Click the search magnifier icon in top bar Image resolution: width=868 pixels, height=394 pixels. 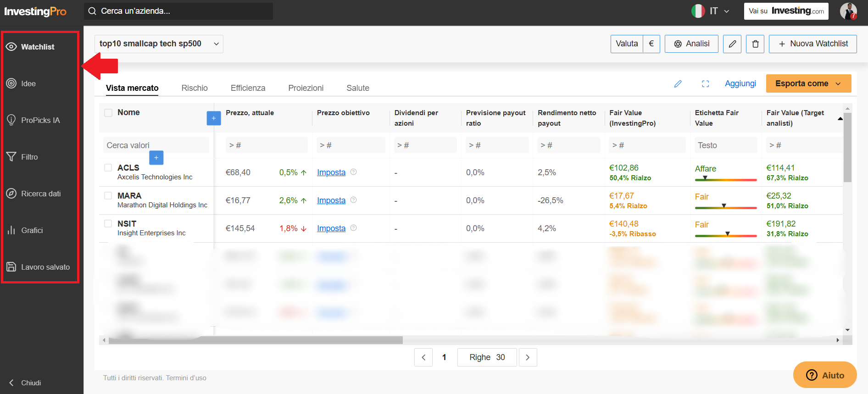coord(92,11)
